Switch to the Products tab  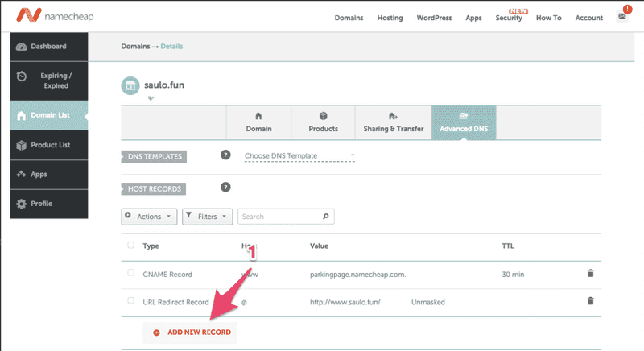[324, 122]
